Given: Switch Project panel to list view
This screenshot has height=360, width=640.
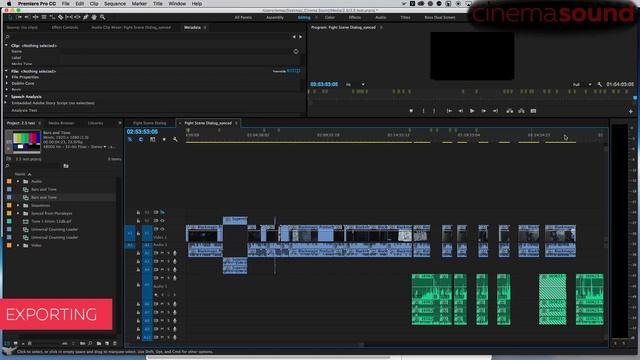Looking at the screenshot, I should click(x=7, y=344).
